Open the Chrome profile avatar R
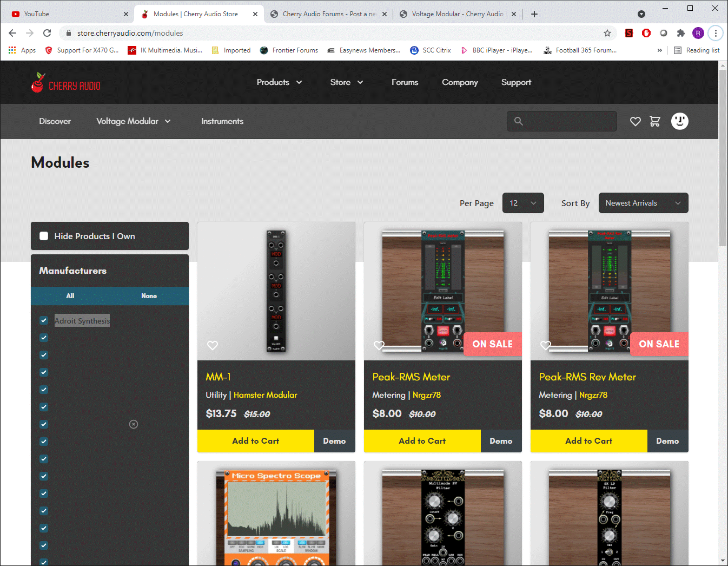728x566 pixels. point(698,33)
